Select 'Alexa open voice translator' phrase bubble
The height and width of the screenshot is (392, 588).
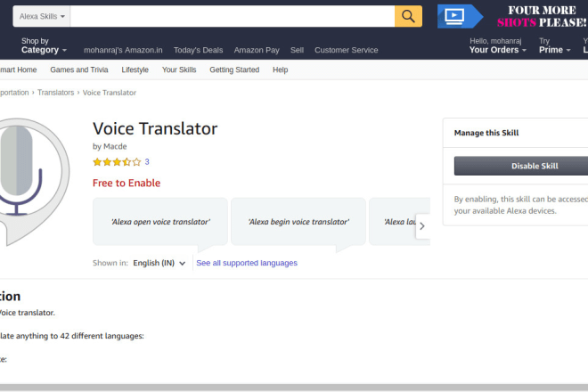click(160, 222)
